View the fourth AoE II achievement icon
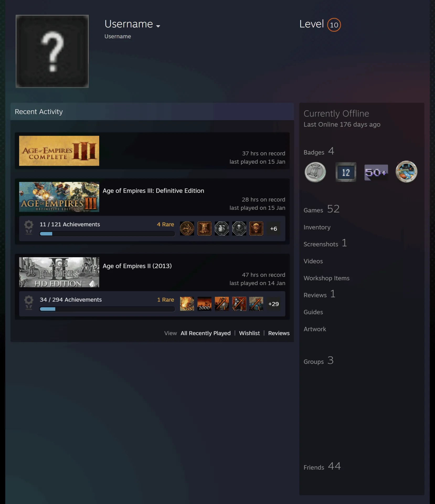The height and width of the screenshot is (504, 435). (239, 304)
